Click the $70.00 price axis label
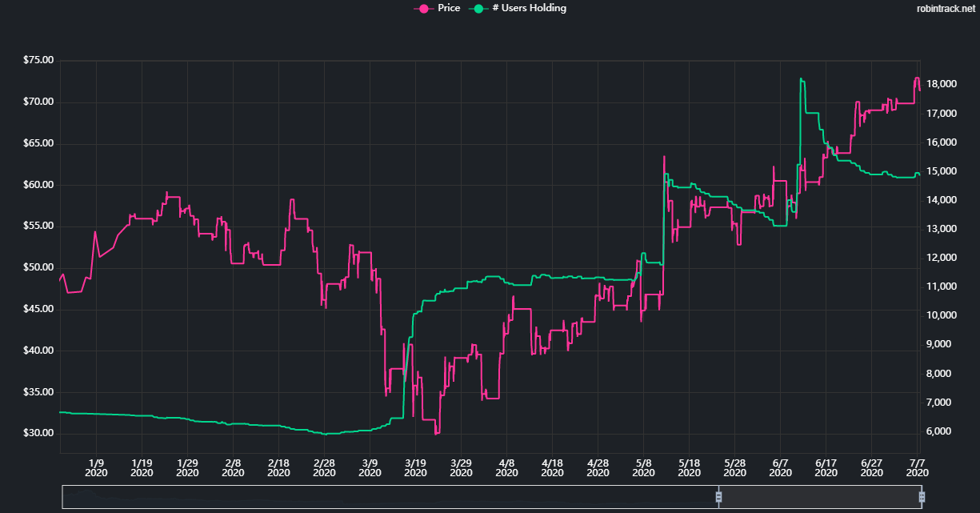The width and height of the screenshot is (980, 513). tap(38, 102)
